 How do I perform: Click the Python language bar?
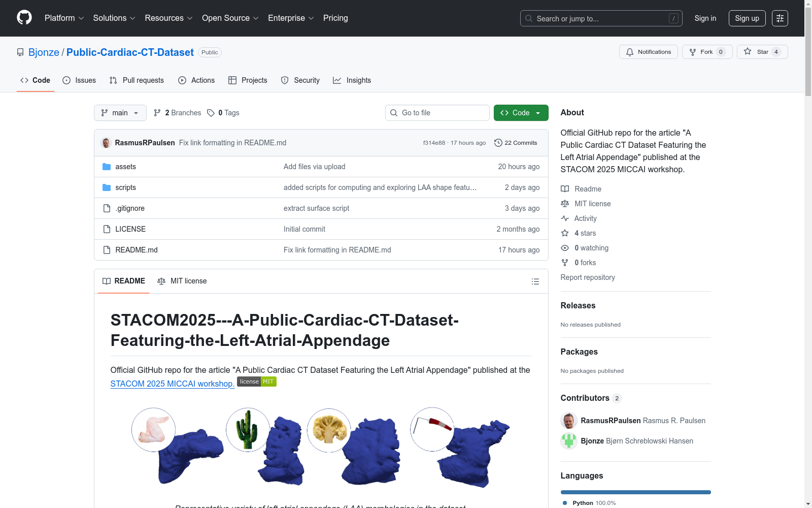pyautogui.click(x=636, y=492)
